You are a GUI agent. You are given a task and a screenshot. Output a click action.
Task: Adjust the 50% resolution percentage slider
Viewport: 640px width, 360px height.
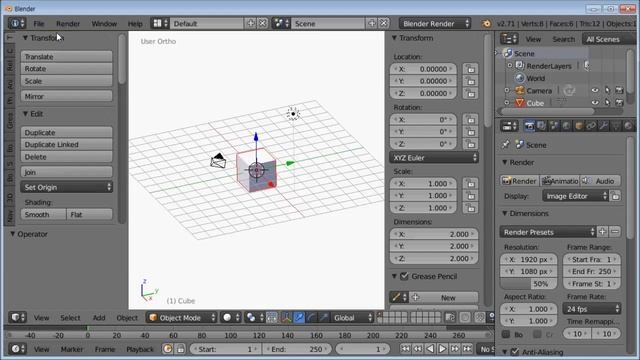point(528,284)
